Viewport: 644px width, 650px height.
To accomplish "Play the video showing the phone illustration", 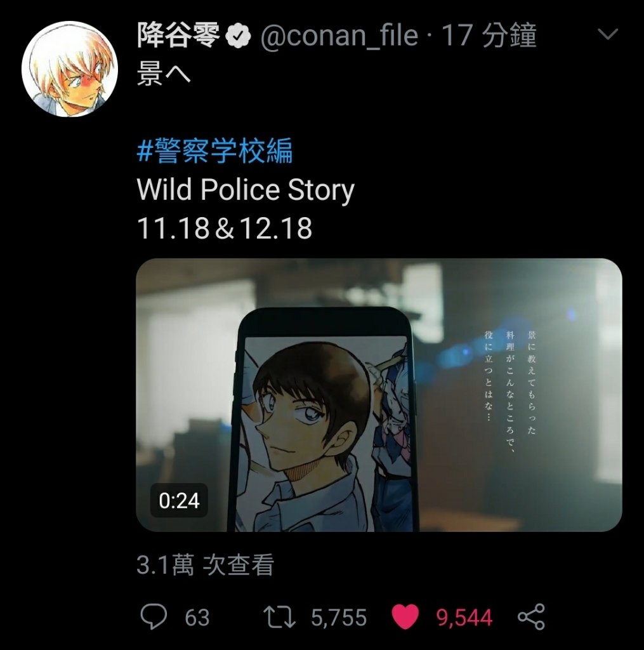I will pos(379,395).
